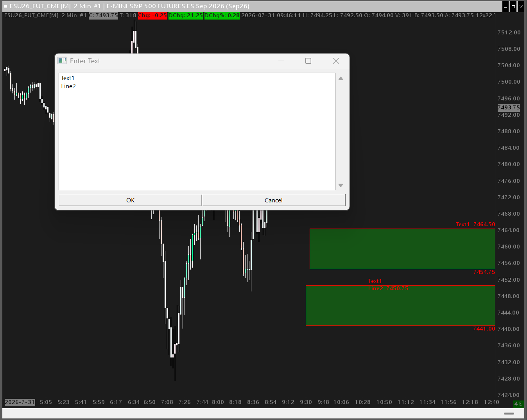
Task: Click the scroll down arrow in text dialog
Action: click(x=341, y=185)
